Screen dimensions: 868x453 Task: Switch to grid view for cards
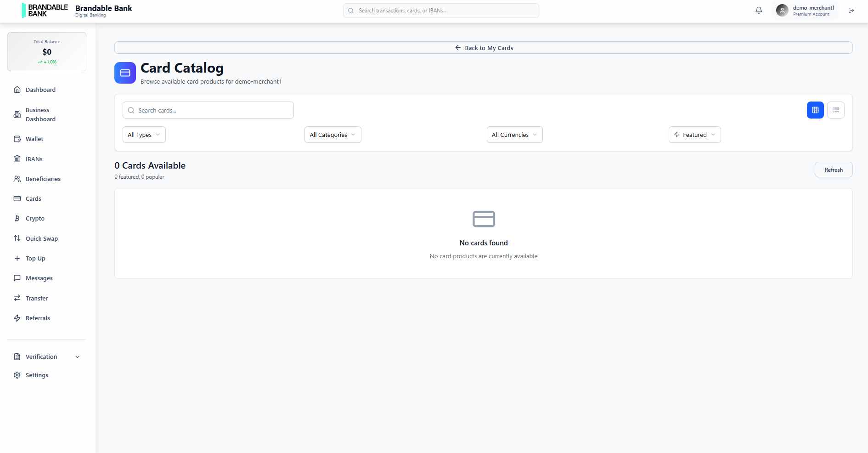click(x=815, y=110)
